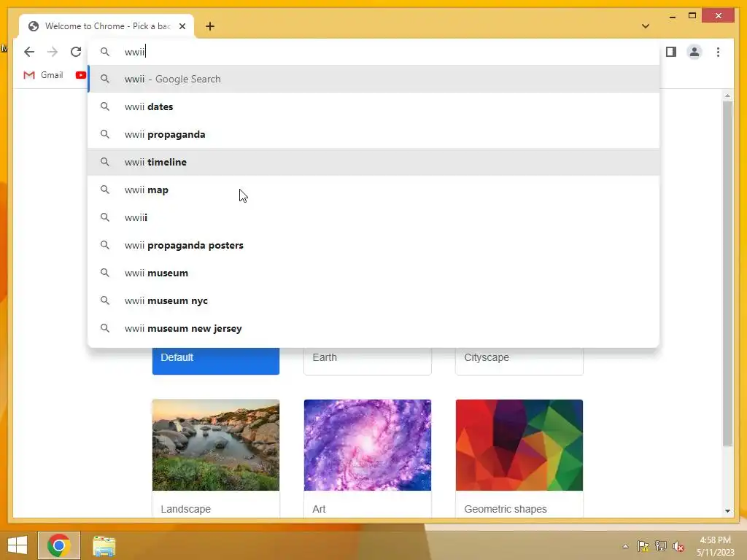Open the network tray icon

pyautogui.click(x=661, y=546)
